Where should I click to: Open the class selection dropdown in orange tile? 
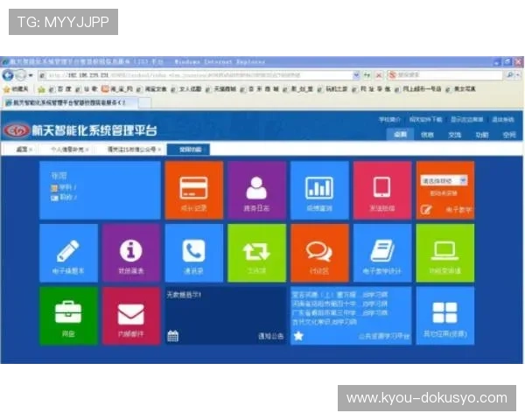(x=444, y=181)
